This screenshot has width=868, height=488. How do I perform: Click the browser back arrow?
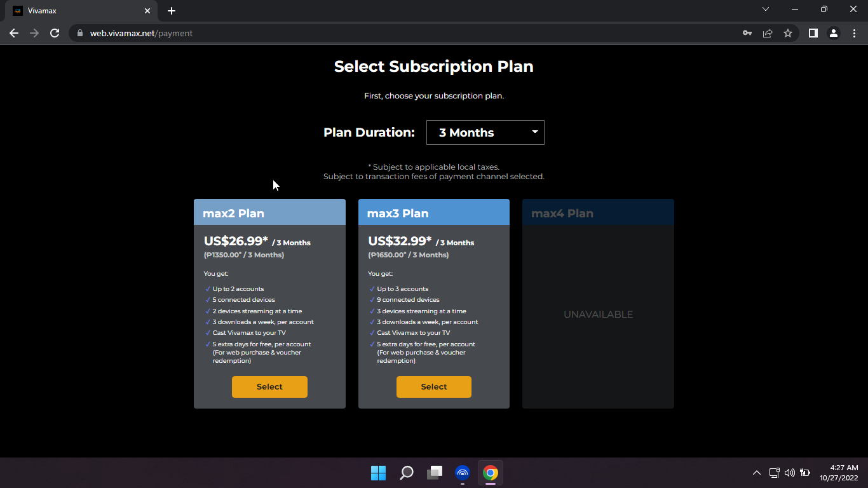coord(14,33)
